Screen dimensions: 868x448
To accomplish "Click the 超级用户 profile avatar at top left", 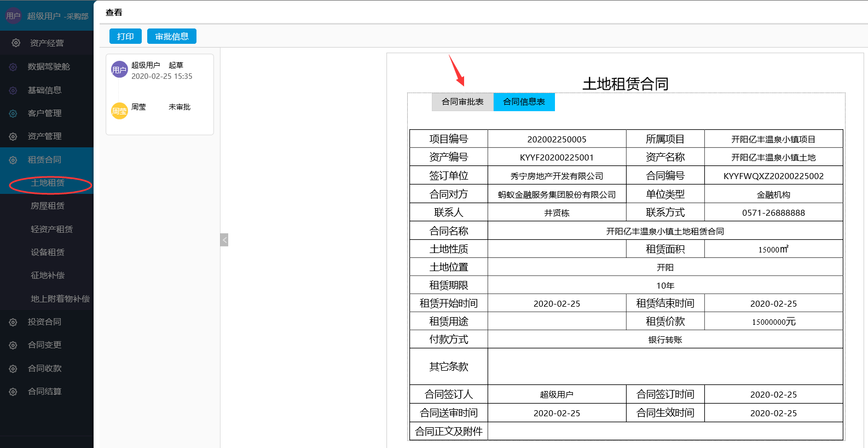I will pyautogui.click(x=13, y=16).
